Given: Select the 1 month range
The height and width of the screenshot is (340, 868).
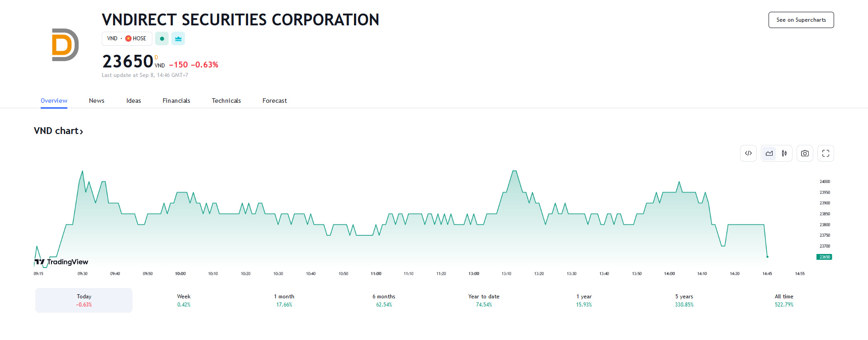Looking at the screenshot, I should (x=284, y=300).
